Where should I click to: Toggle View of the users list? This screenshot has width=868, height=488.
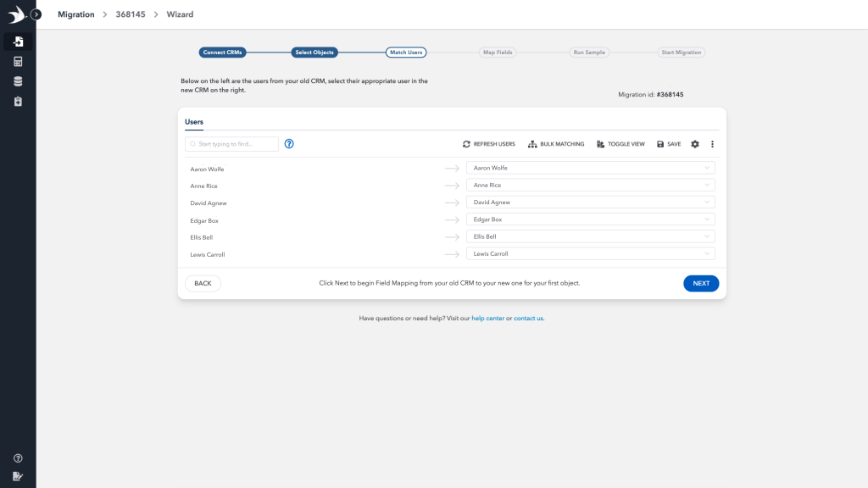621,144
